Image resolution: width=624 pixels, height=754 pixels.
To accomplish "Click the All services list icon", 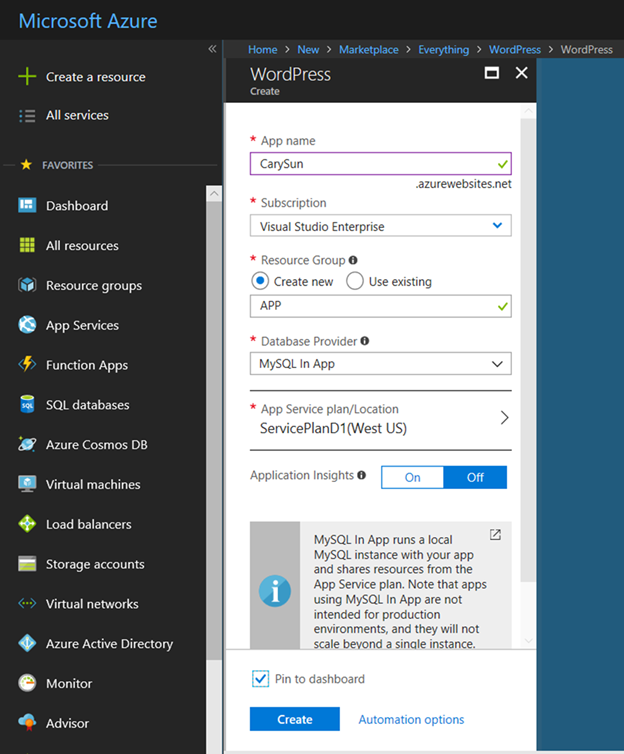I will point(27,115).
